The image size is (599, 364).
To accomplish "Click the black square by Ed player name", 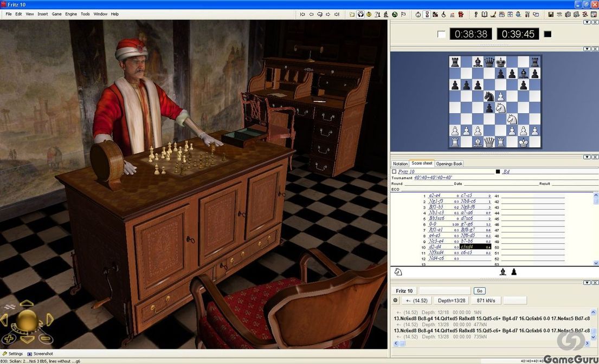I will [498, 172].
